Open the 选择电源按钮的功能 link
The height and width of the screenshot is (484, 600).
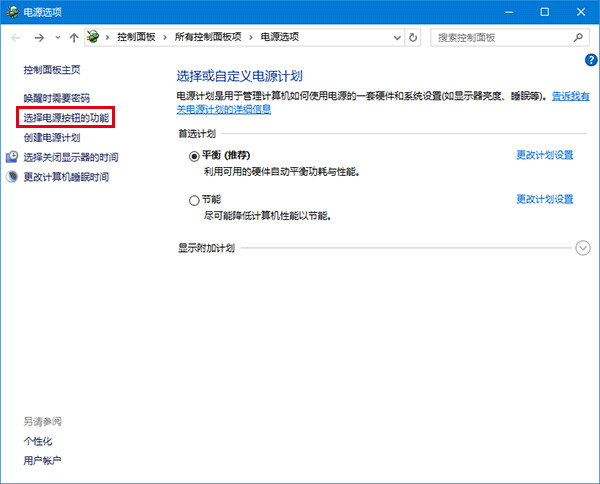(66, 118)
